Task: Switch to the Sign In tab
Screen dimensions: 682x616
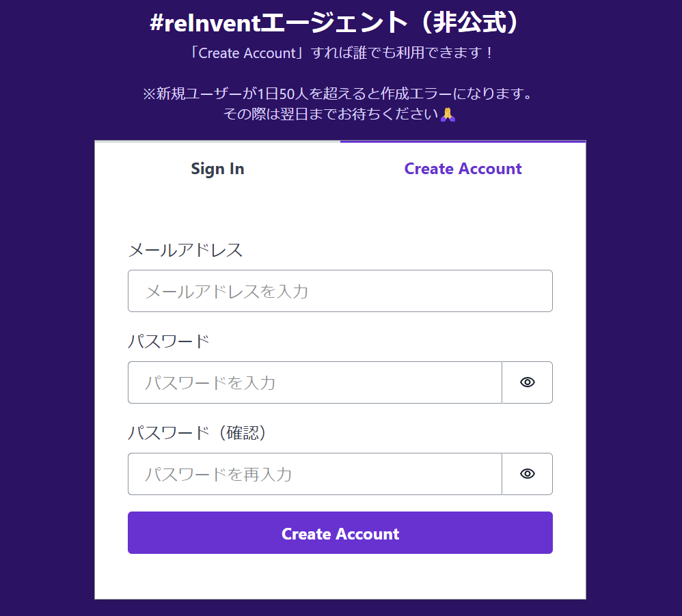Action: tap(217, 169)
